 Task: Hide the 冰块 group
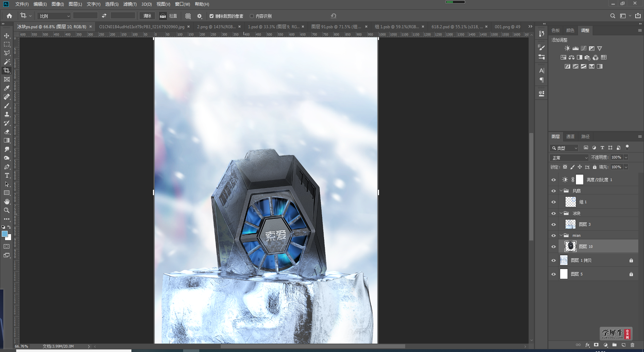coord(554,214)
